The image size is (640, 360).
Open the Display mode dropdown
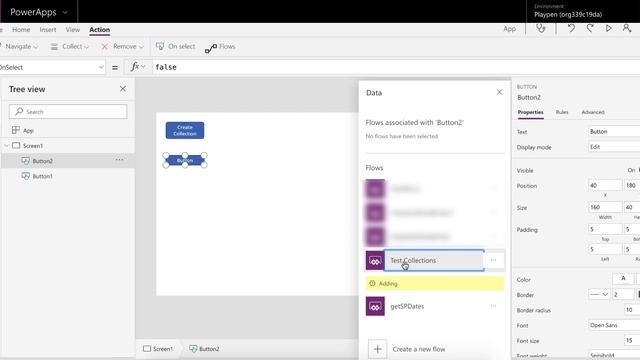pyautogui.click(x=614, y=147)
